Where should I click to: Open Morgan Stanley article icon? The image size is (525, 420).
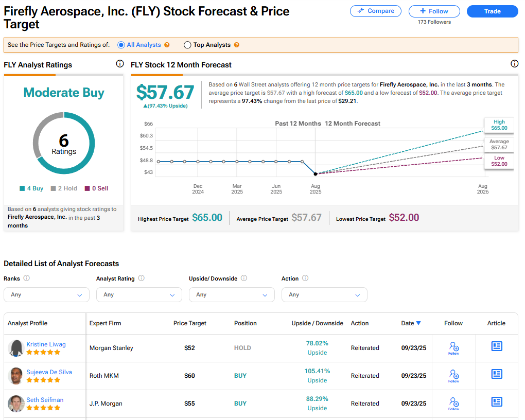click(x=497, y=346)
